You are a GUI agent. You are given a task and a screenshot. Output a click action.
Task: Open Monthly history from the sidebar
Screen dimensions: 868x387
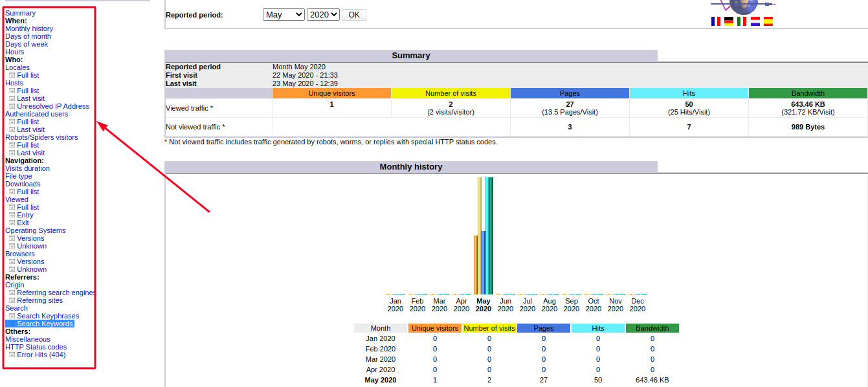[x=29, y=28]
